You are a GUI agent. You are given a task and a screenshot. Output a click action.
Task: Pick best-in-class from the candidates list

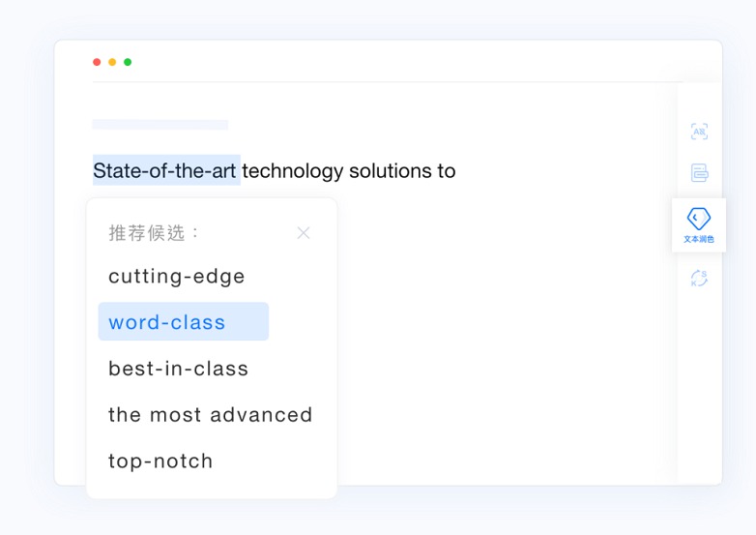pyautogui.click(x=179, y=369)
